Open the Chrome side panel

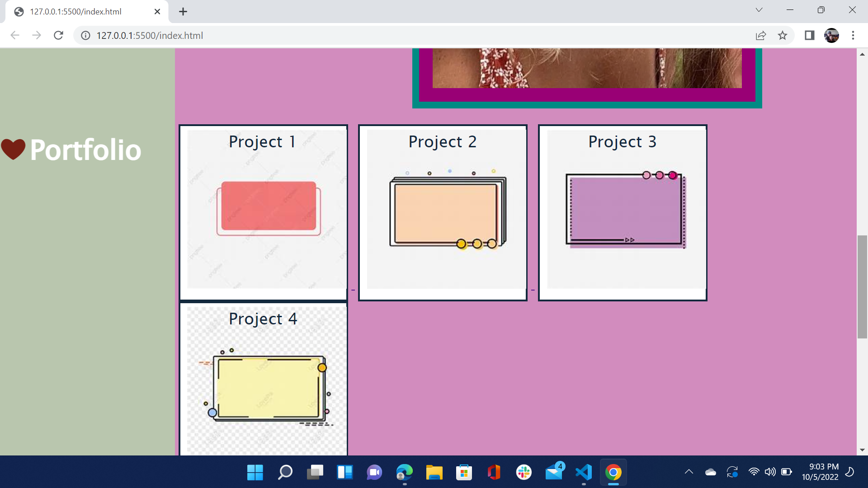click(x=809, y=35)
